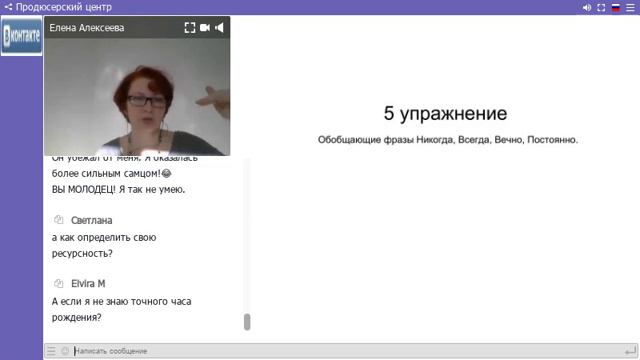Click message 'а как определить свою ресурсность?'
Screen dimensions: 640x360
coord(104,245)
